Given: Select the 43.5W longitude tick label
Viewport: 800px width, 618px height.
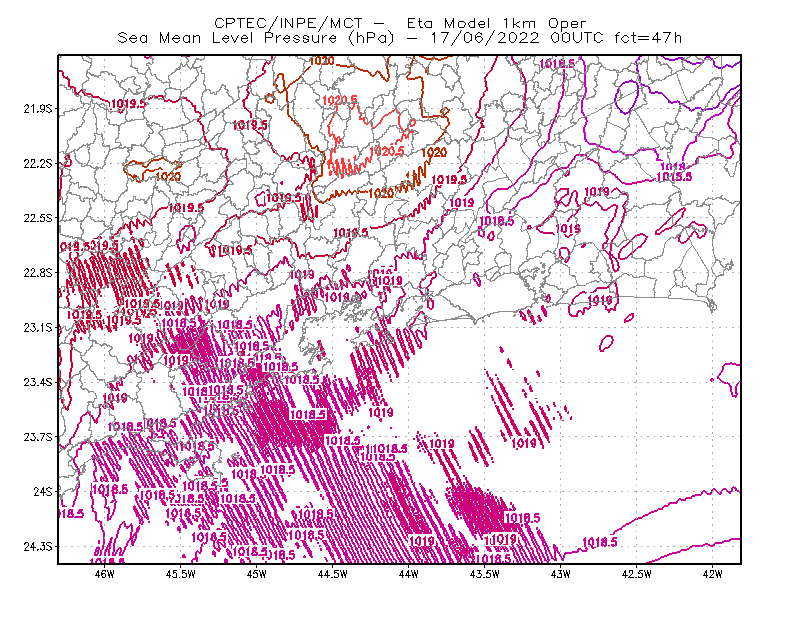Looking at the screenshot, I should [x=485, y=574].
